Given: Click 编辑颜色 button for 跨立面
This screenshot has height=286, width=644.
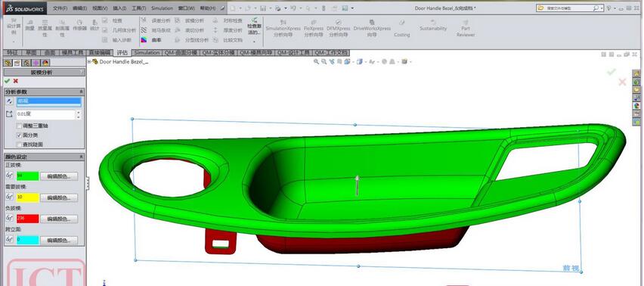Looking at the screenshot, I should point(59,241).
